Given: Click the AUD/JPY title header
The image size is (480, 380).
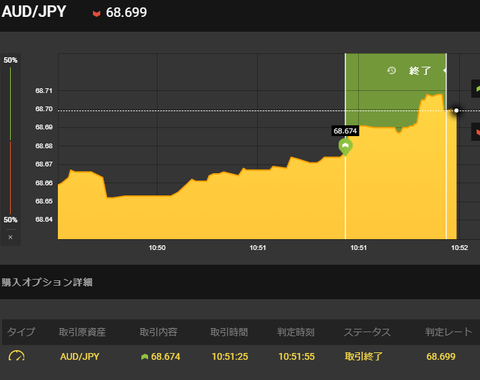Looking at the screenshot, I should [x=34, y=12].
